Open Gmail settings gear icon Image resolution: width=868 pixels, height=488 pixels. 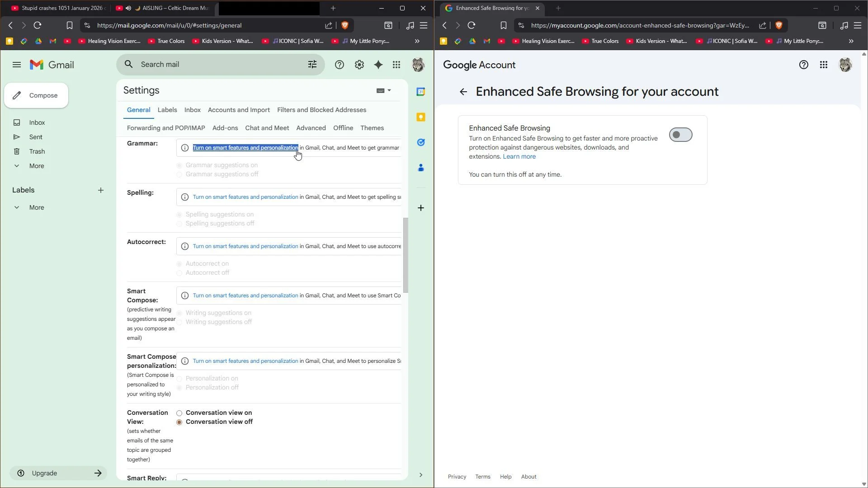[359, 65]
